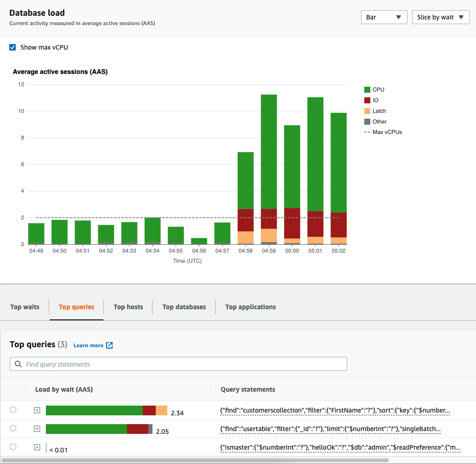This screenshot has width=476, height=464.
Task: Expand wait details for the top query
Action: (x=37, y=410)
